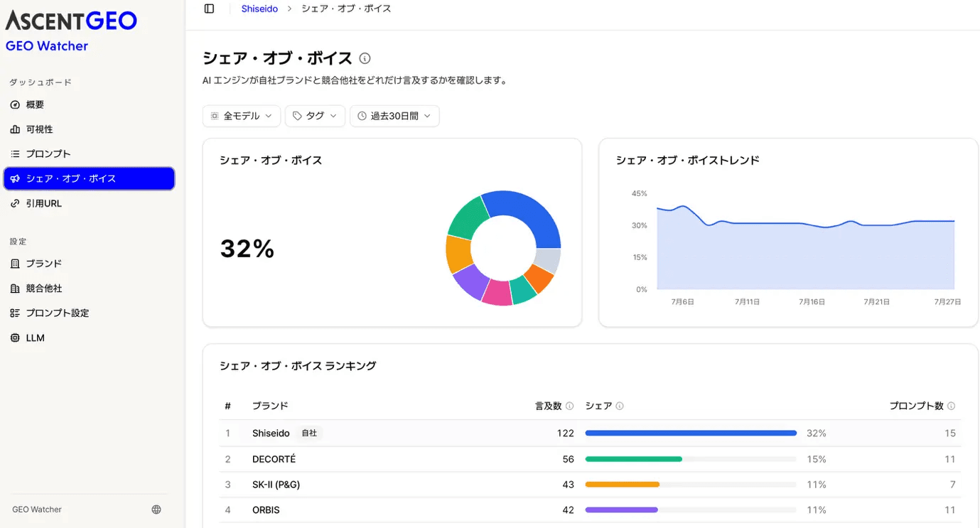Click the 言及数 column header
Viewport: 980px width, 528px height.
(x=549, y=406)
